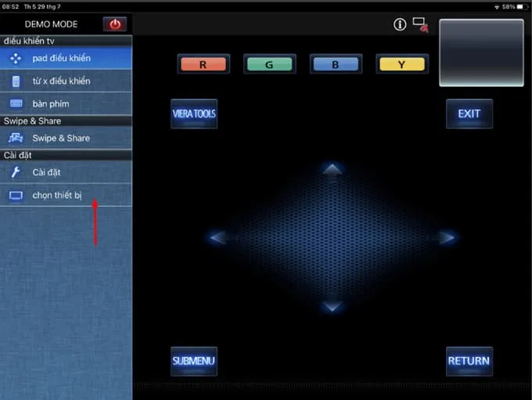Screen dimensions: 532x400
Task: Click the VIERA TOOLS button
Action: click(x=194, y=114)
